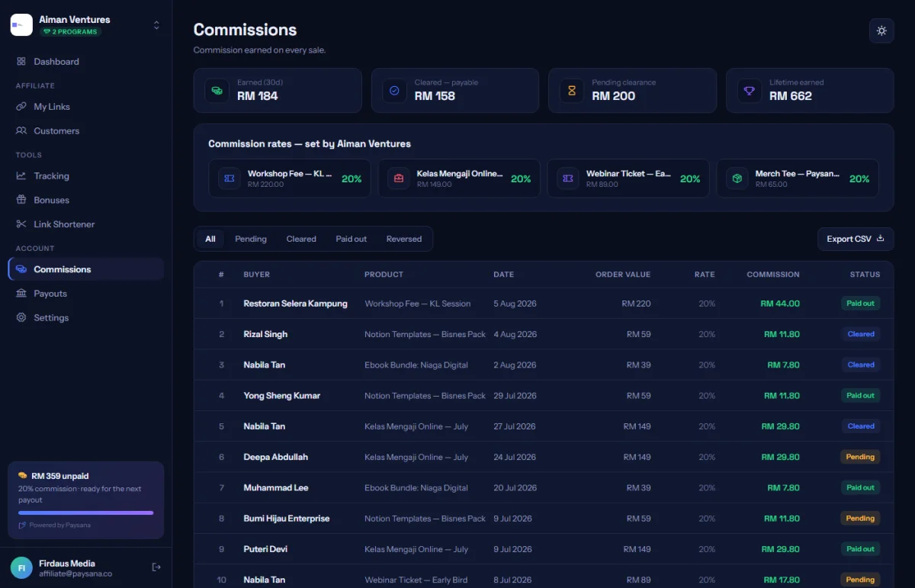Click the Workshop Fee ticket icon
The width and height of the screenshot is (915, 588).
point(229,178)
